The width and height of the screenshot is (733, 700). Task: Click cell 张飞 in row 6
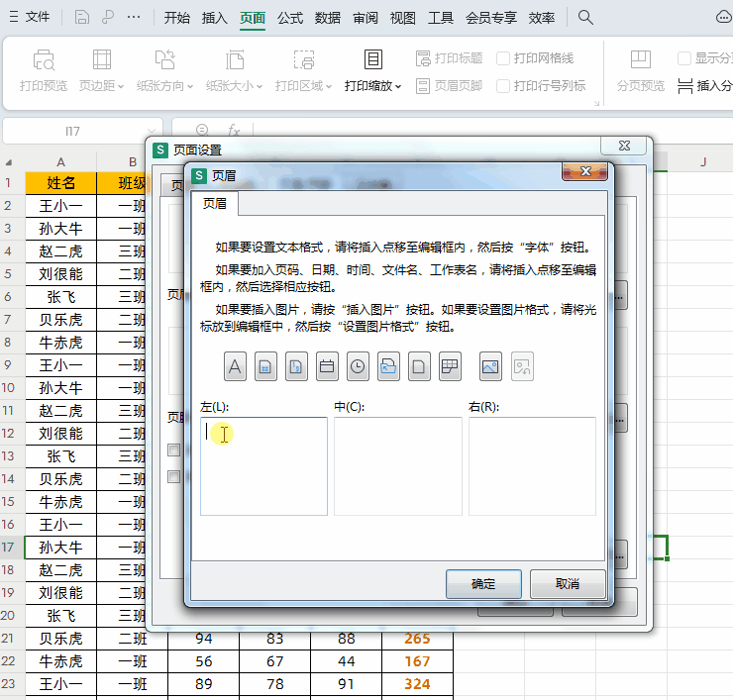pyautogui.click(x=60, y=297)
